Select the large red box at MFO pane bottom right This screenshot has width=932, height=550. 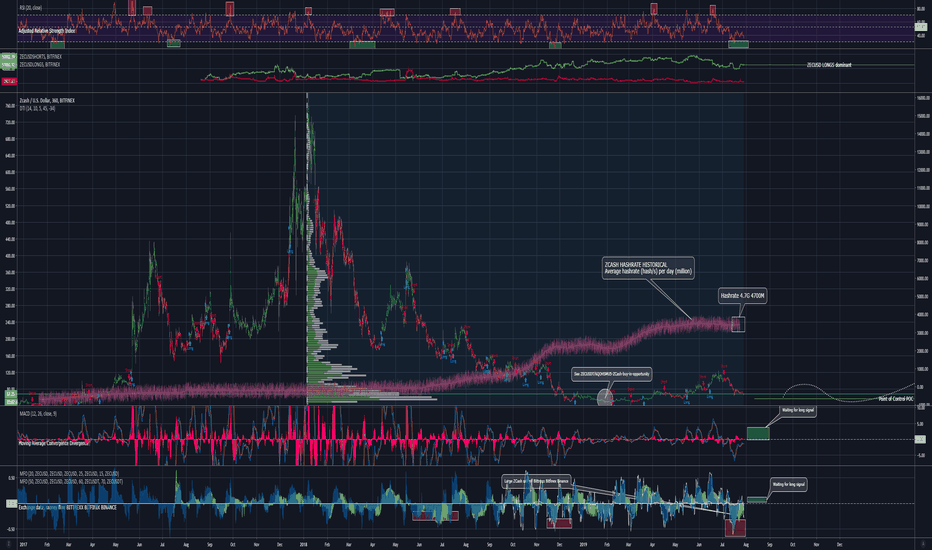coord(735,527)
